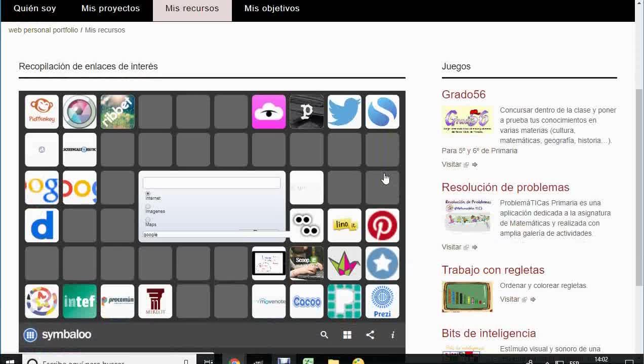The width and height of the screenshot is (644, 364).
Task: Click the Symbaloo share icon
Action: click(x=370, y=335)
